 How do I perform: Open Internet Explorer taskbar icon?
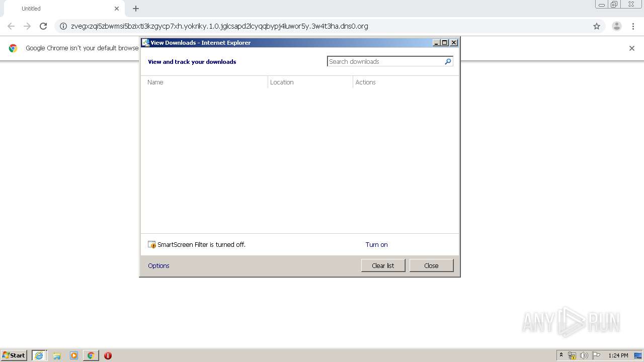click(39, 355)
